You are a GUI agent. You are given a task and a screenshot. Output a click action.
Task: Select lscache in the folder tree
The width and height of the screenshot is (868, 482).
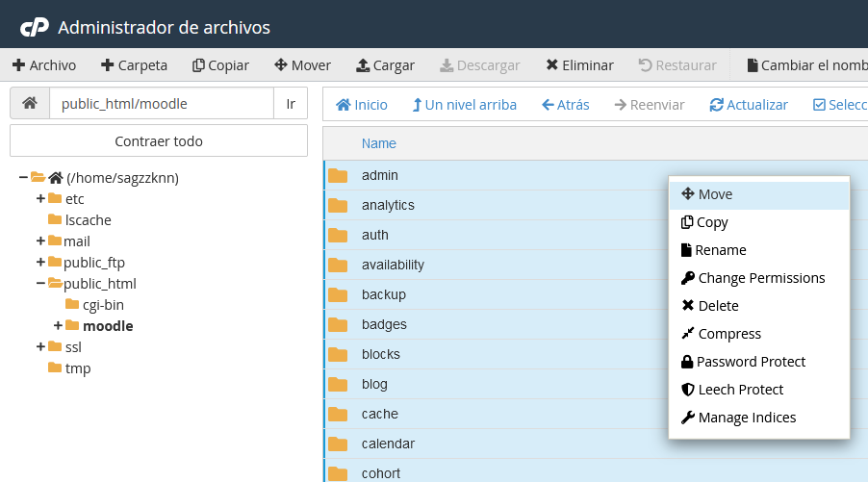click(x=88, y=220)
